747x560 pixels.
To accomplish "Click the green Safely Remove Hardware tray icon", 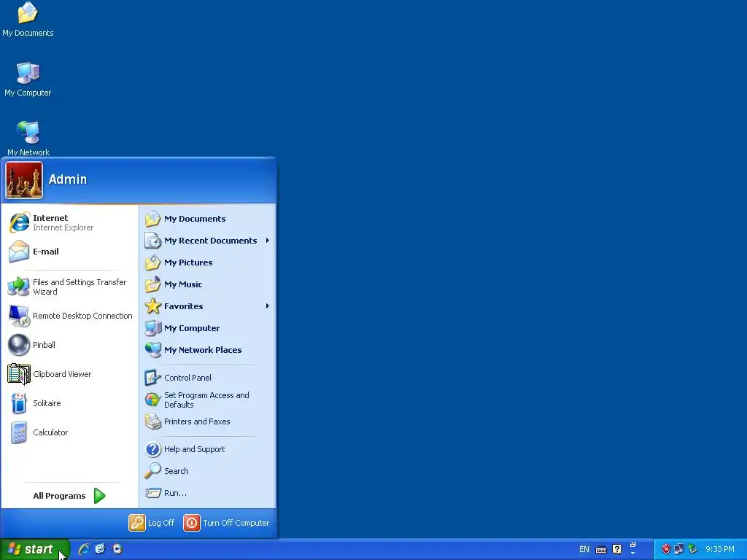I will coord(692,550).
